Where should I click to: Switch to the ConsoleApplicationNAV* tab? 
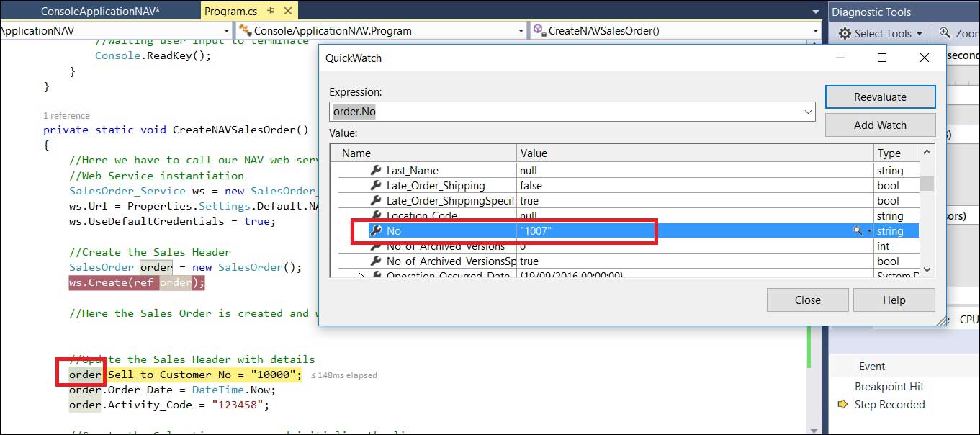coord(100,12)
